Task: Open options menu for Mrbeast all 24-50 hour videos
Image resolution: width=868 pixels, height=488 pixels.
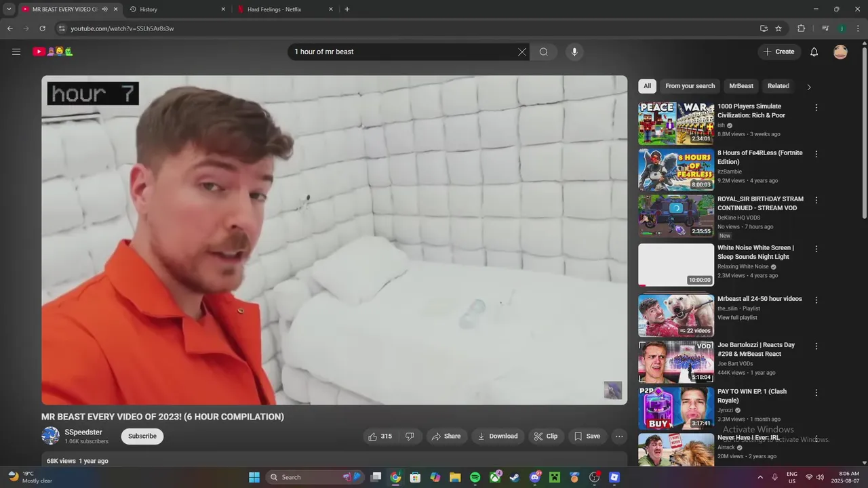Action: (816, 300)
